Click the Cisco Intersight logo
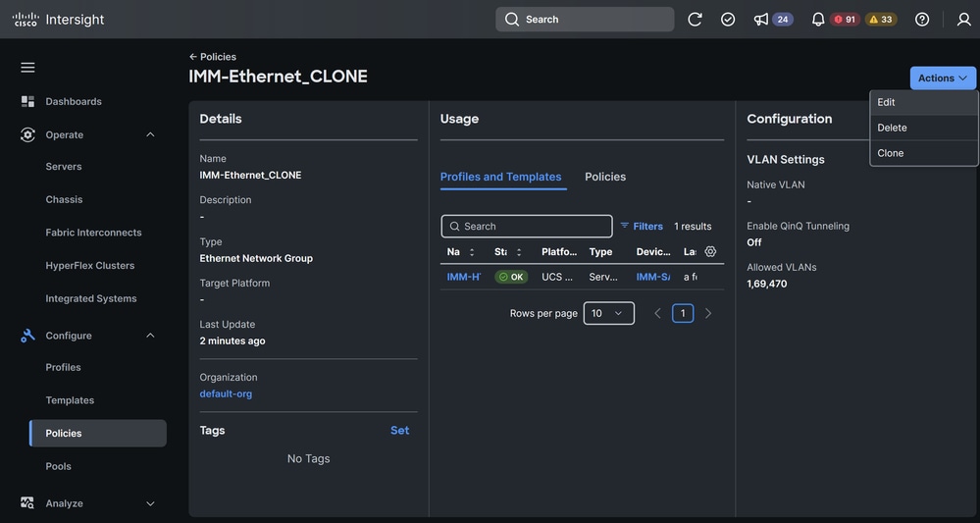This screenshot has height=523, width=980. click(x=58, y=20)
